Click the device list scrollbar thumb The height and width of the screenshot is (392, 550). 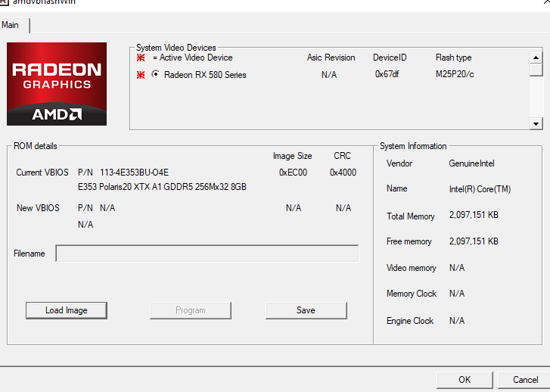[536, 70]
